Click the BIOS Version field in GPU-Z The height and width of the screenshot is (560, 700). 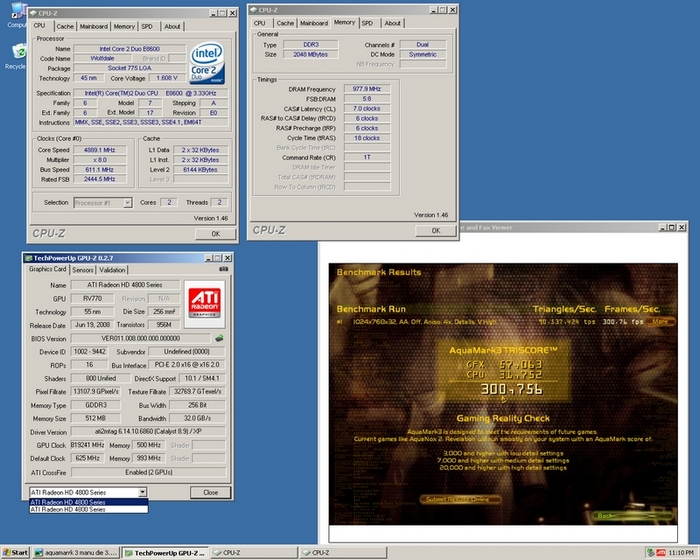click(141, 338)
